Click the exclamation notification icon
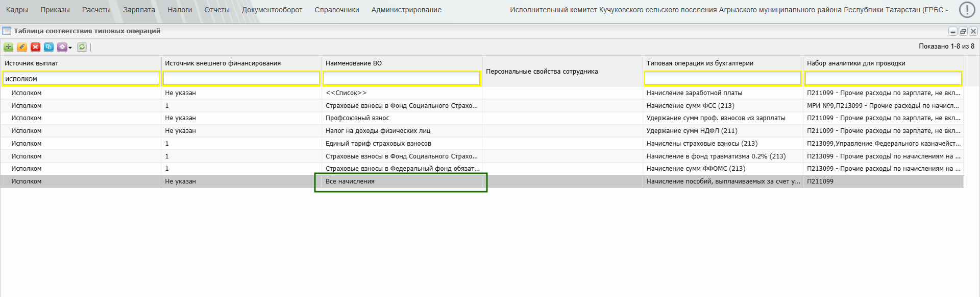This screenshot has height=297, width=980. pos(967,10)
